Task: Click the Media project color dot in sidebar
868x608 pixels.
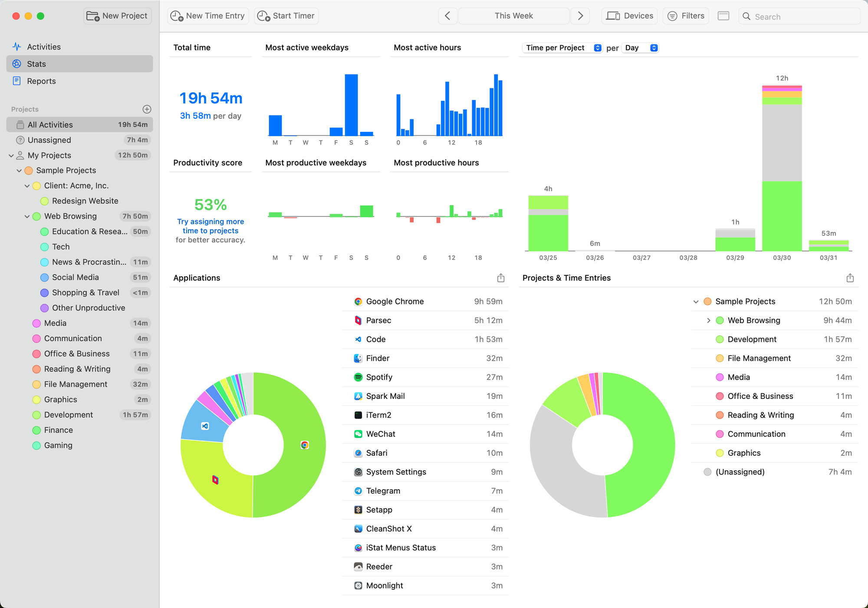Action: coord(36,323)
